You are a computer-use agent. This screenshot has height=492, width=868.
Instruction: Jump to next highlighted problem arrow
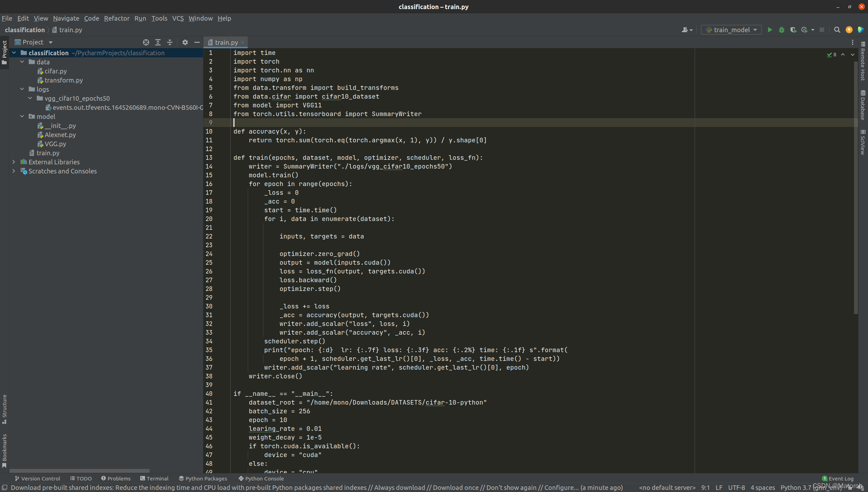(853, 55)
